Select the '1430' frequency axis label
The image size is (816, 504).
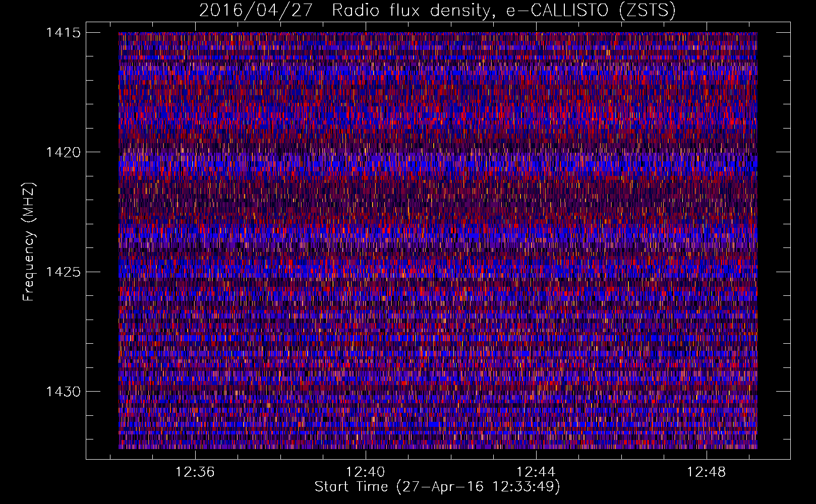click(x=63, y=392)
